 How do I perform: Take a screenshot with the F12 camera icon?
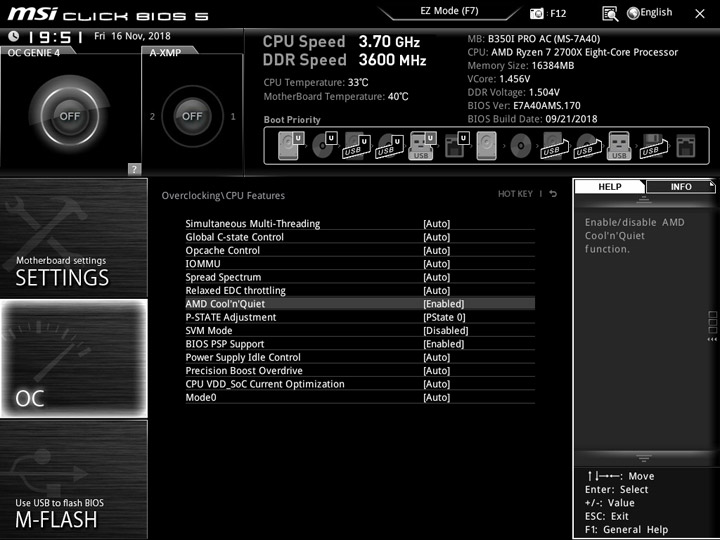(536, 14)
